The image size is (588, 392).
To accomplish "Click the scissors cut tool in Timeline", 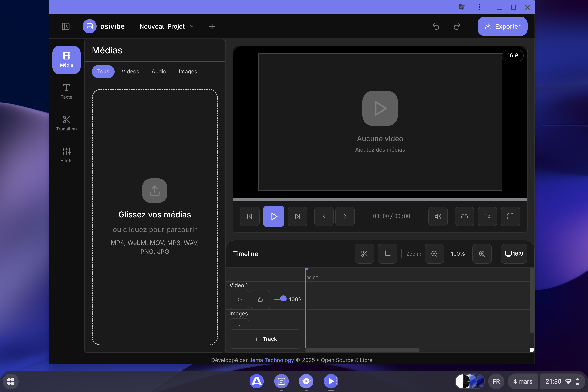I will 364,254.
